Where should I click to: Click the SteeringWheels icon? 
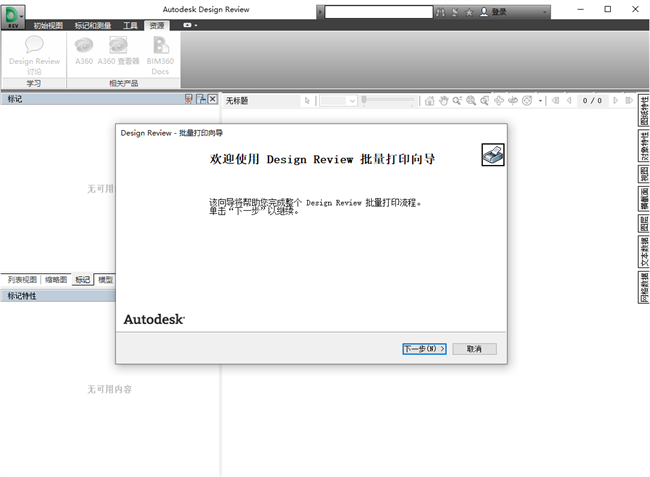pyautogui.click(x=527, y=101)
